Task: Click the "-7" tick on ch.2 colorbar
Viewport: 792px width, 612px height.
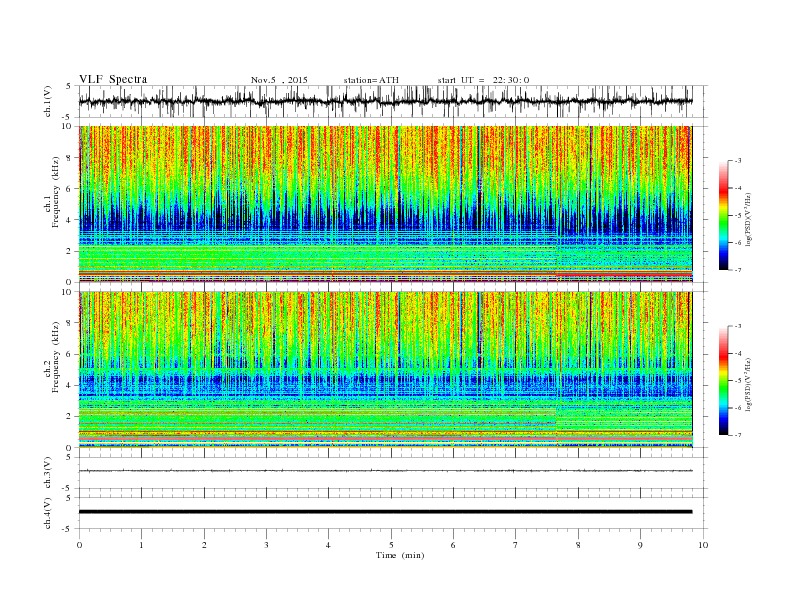Action: (738, 435)
